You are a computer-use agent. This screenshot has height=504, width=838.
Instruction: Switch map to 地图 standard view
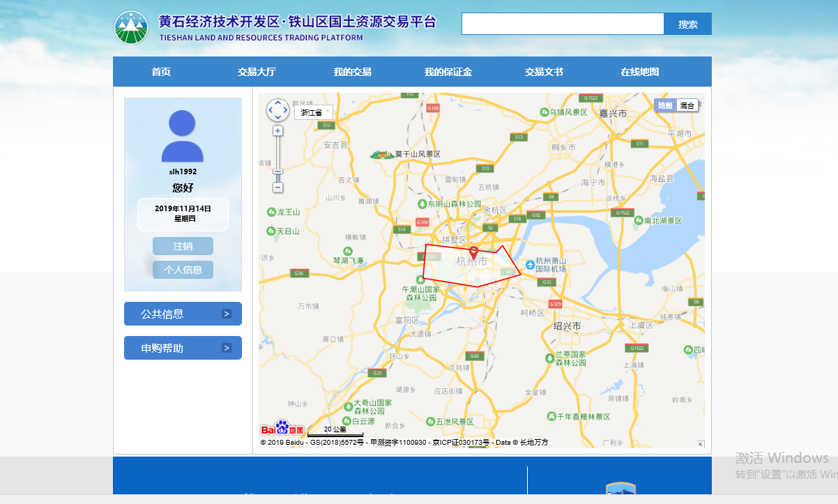point(665,105)
